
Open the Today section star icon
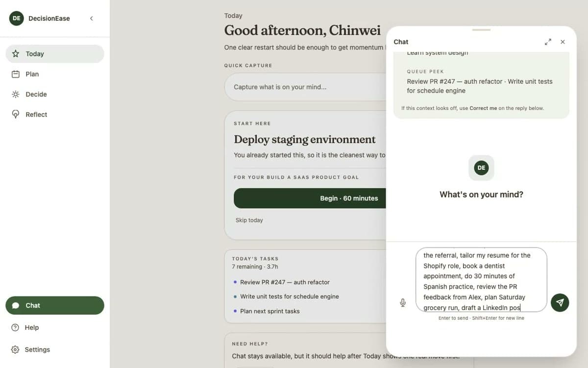[x=16, y=54]
